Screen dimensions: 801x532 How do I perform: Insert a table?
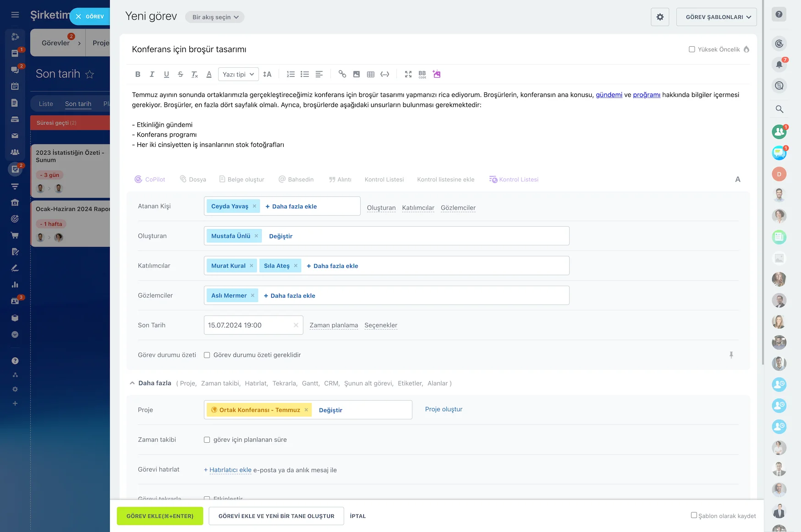click(x=371, y=74)
